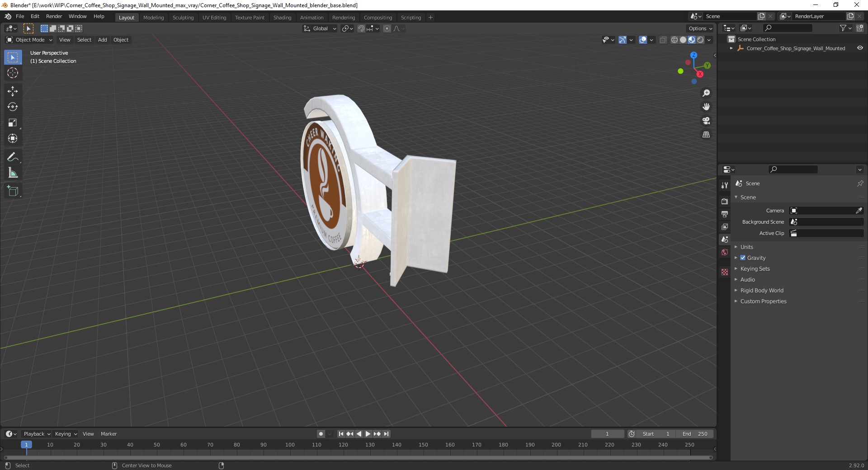Toggle X-ray mode
This screenshot has width=868, height=470.
click(663, 40)
